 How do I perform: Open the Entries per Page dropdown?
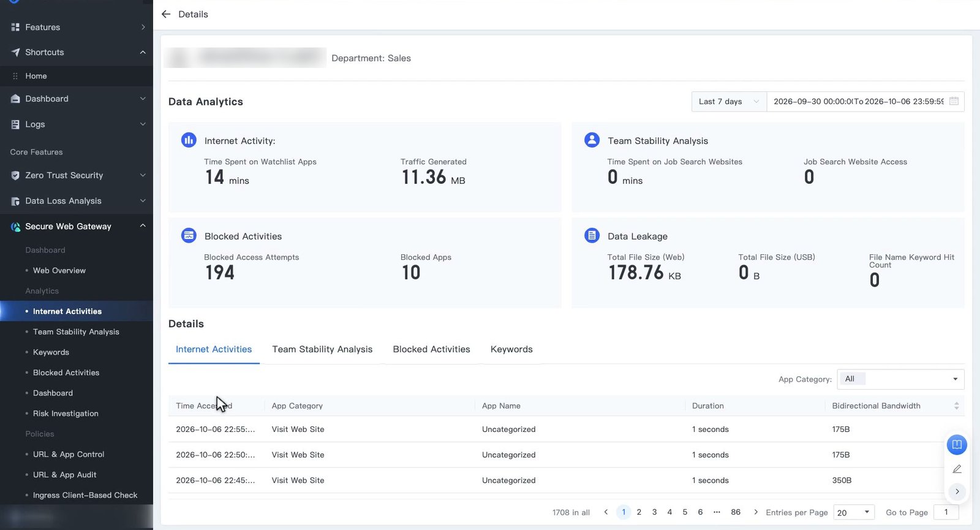(854, 512)
